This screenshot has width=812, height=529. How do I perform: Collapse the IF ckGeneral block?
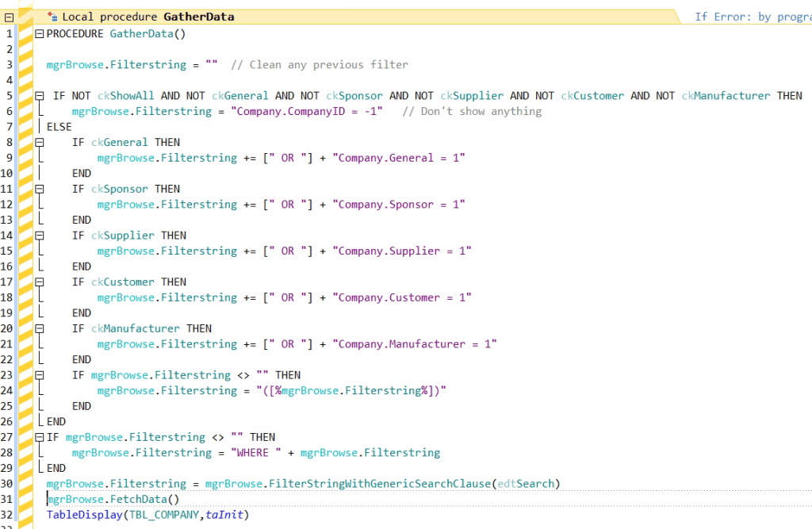pyautogui.click(x=40, y=143)
